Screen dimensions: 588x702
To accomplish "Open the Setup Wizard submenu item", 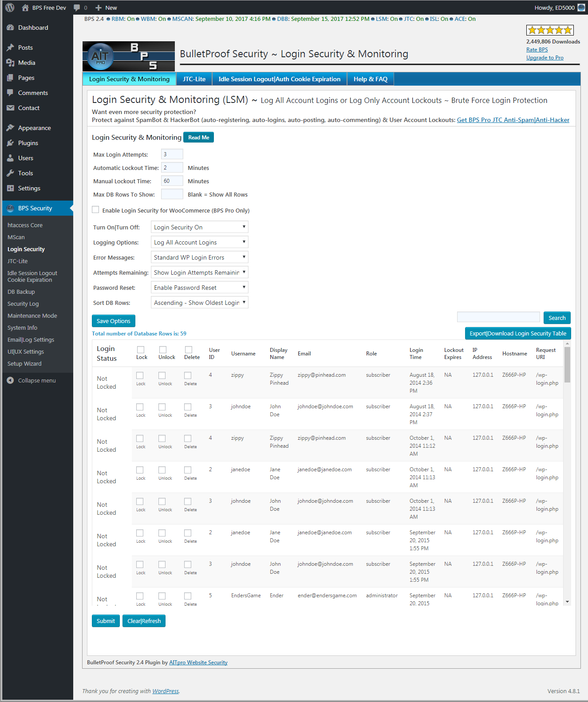I will tap(24, 364).
